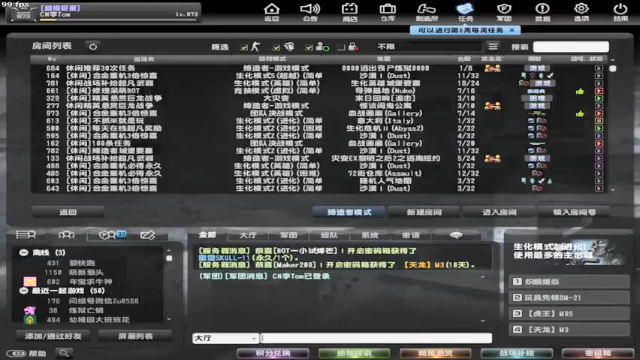Toggle the locked-room filter checkbox
The width and height of the screenshot is (640, 360).
(341, 47)
